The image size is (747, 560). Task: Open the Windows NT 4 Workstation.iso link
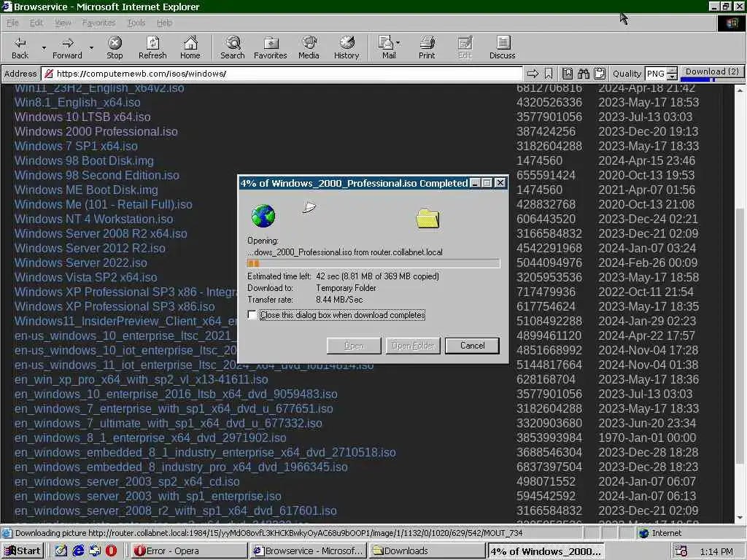(94, 219)
